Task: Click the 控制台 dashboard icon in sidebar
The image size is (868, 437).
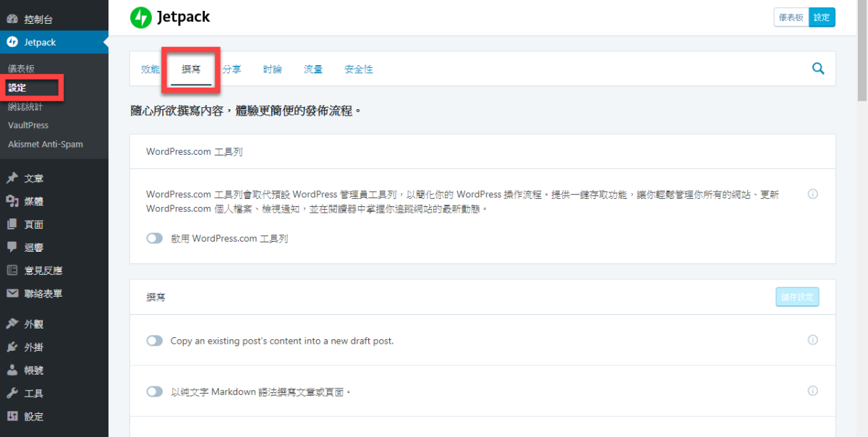Action: pyautogui.click(x=12, y=20)
